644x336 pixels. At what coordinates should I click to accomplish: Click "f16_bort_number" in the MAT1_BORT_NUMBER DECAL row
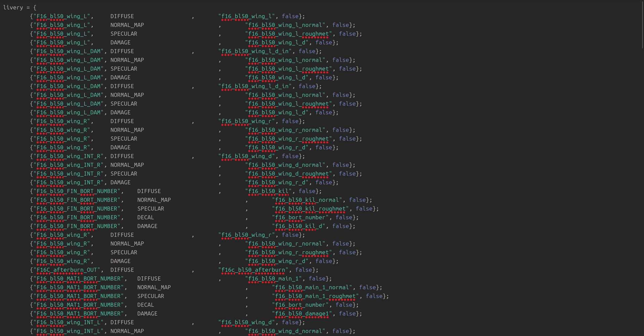300,305
